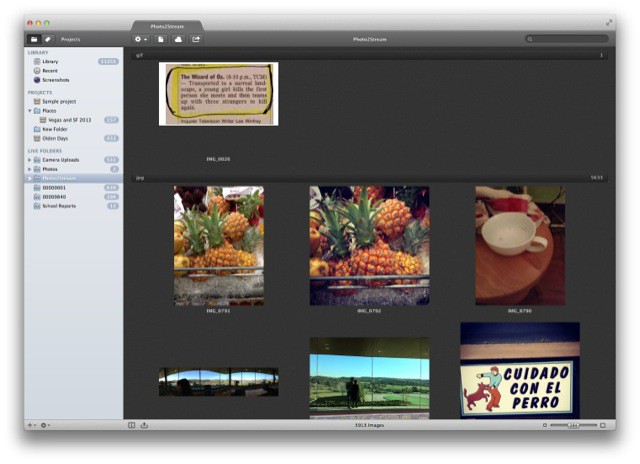Open the Wizard of Oz clipping thumbnail
Screen dimensions: 640x464
click(218, 94)
